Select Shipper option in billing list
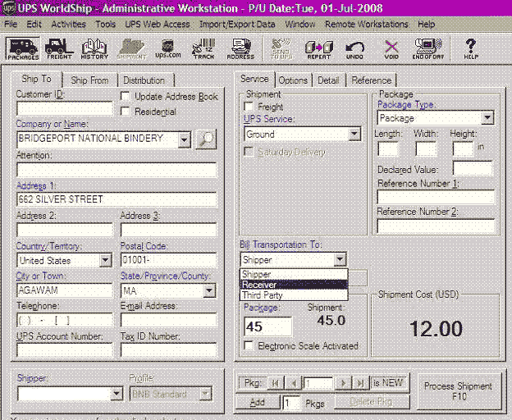 [294, 274]
